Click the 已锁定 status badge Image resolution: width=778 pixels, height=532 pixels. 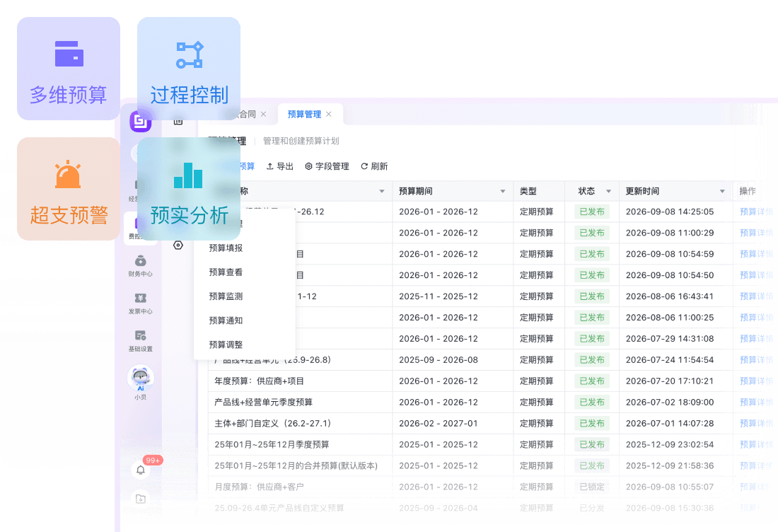pyautogui.click(x=592, y=487)
